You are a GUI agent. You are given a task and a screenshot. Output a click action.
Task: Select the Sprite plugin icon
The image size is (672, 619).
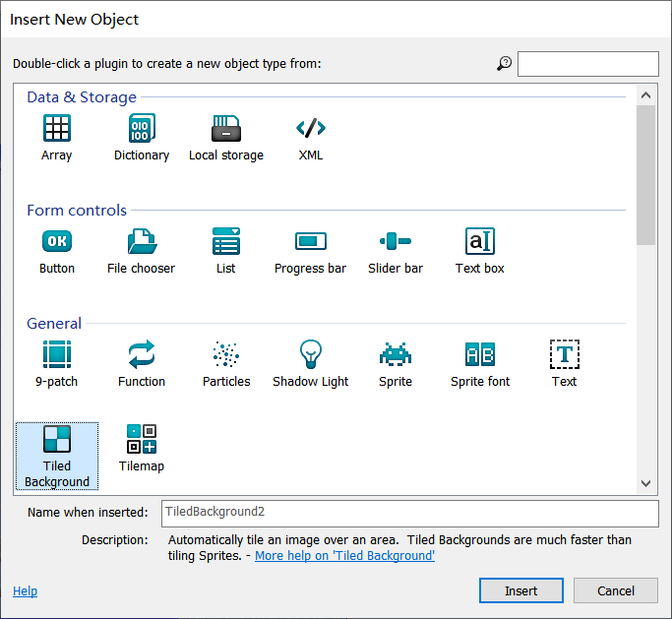(396, 354)
